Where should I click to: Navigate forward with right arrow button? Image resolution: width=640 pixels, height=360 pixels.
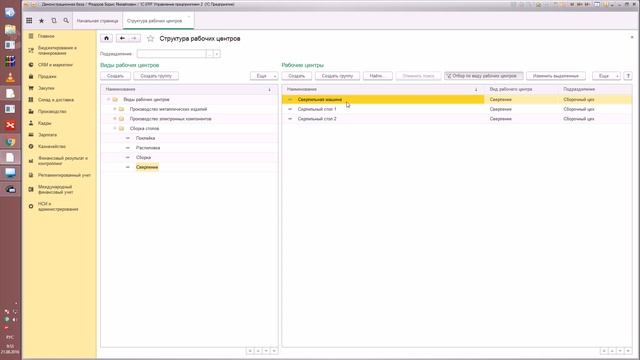click(134, 38)
